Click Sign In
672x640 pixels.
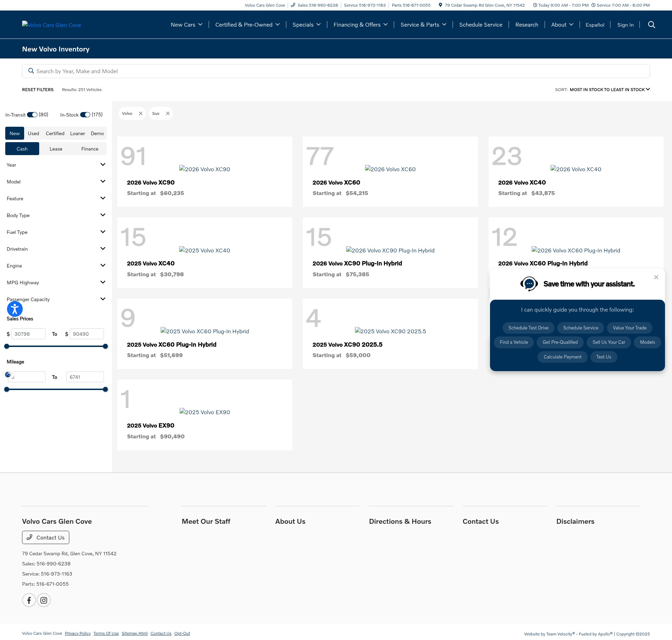(x=625, y=25)
